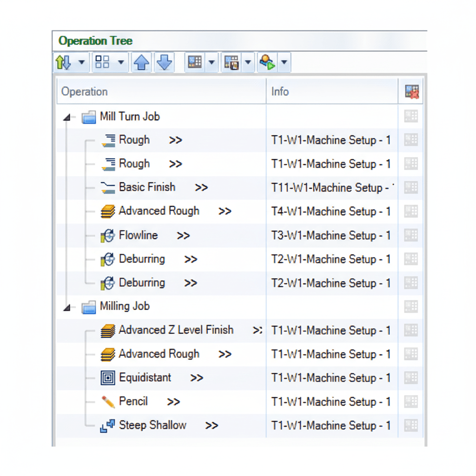The width and height of the screenshot is (476, 476).
Task: Open dropdown arrow beside the sort icon
Action: click(x=81, y=62)
